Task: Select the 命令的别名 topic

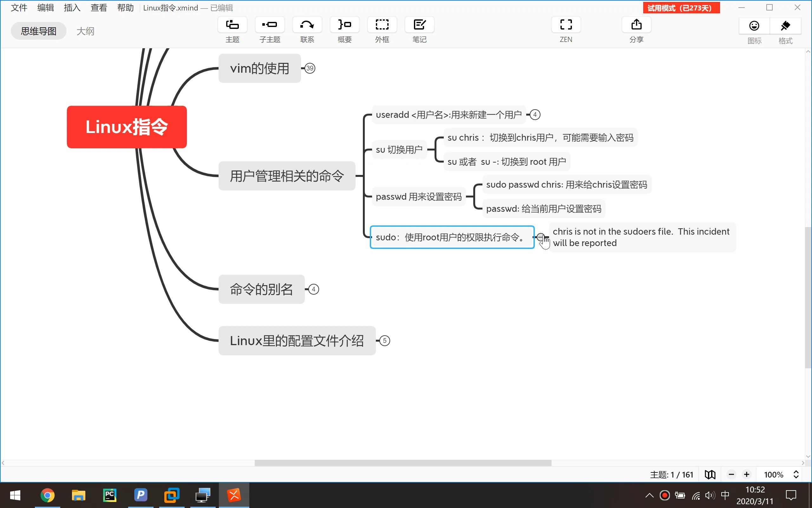Action: [261, 289]
